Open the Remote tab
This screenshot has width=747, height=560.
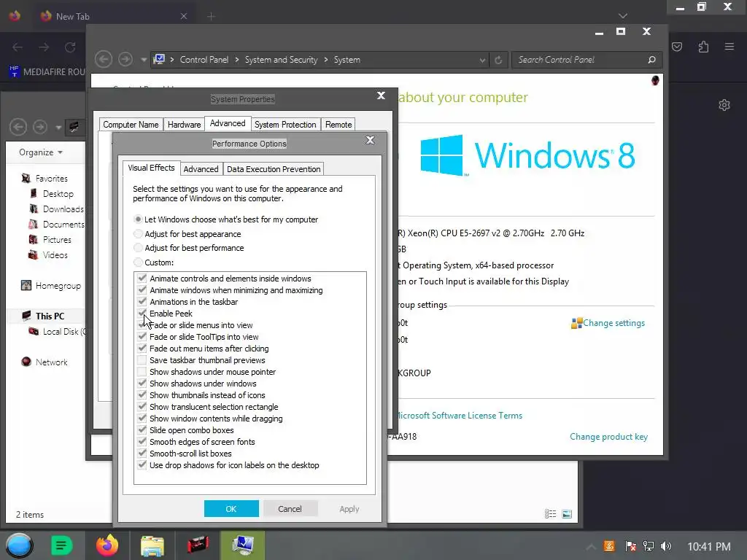click(x=338, y=124)
